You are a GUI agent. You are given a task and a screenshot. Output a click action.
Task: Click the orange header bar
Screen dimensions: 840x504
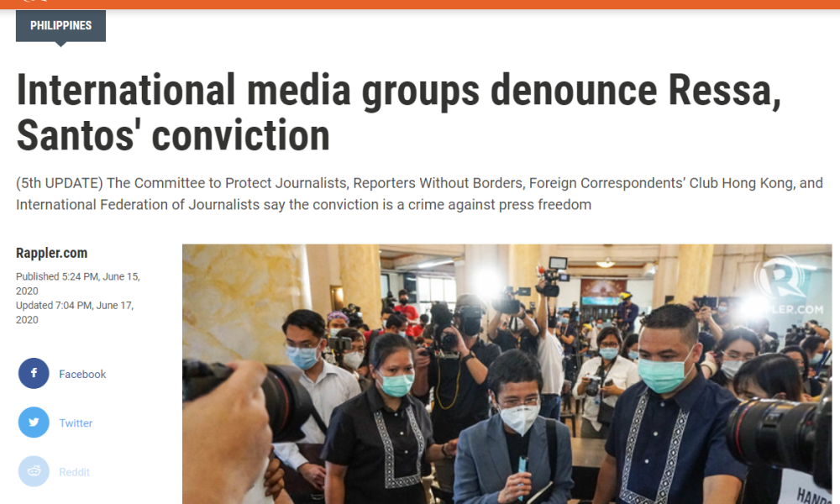point(420,4)
